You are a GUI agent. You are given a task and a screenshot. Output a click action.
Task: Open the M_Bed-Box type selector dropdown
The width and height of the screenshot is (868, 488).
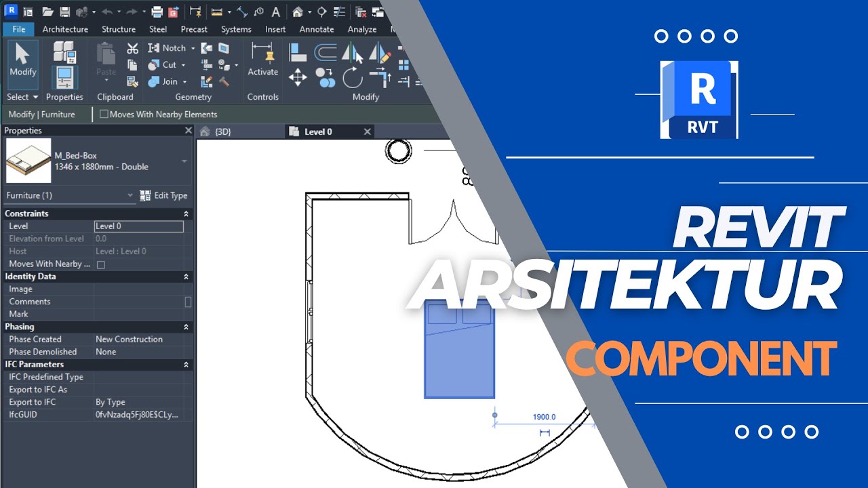pyautogui.click(x=184, y=161)
